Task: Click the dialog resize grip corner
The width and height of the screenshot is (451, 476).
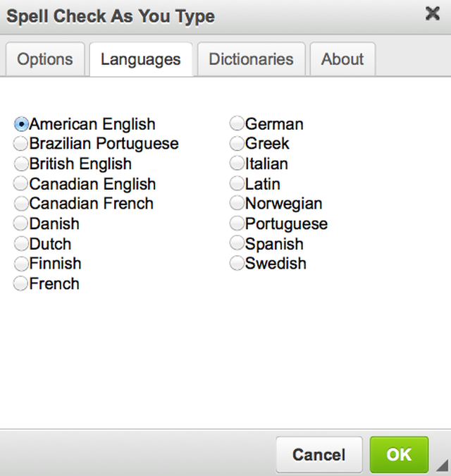Action: (x=442, y=466)
